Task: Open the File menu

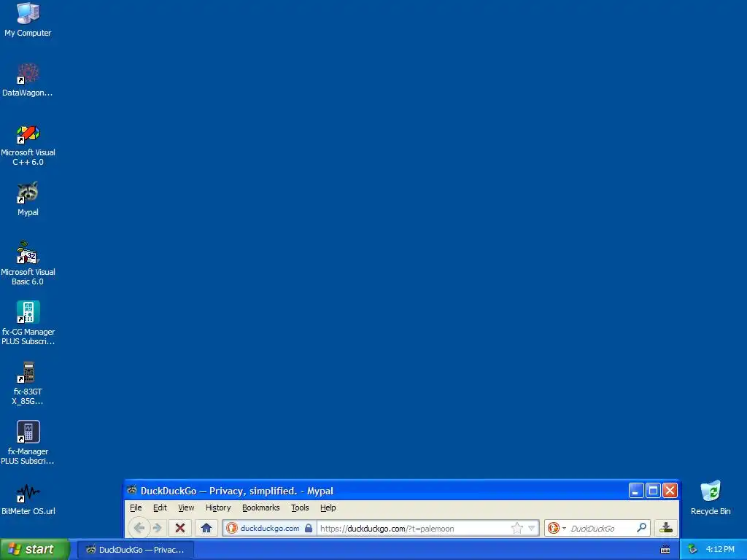Action: [x=136, y=507]
